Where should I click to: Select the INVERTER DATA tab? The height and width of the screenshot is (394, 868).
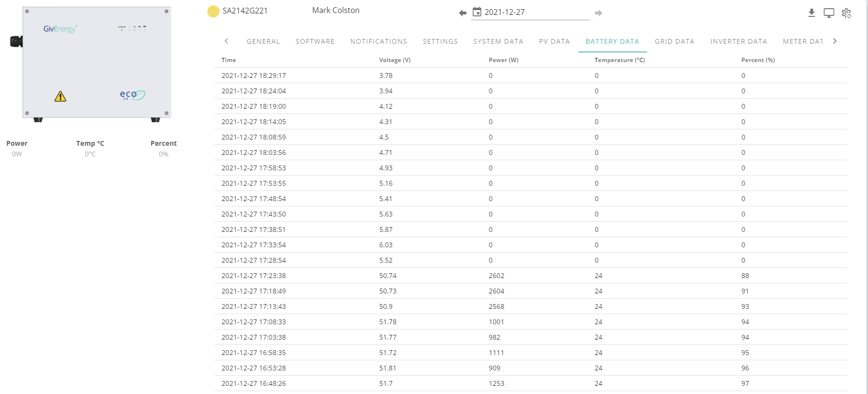click(739, 41)
